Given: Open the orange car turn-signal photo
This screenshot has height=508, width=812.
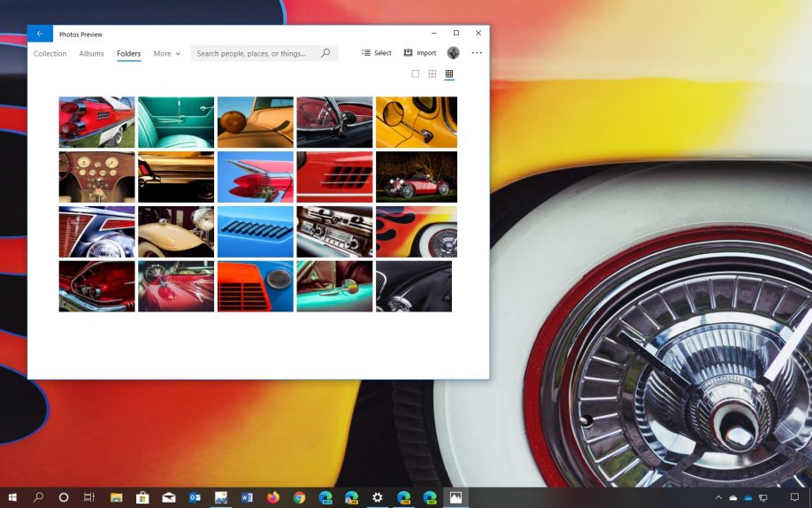Looking at the screenshot, I should coord(256,122).
